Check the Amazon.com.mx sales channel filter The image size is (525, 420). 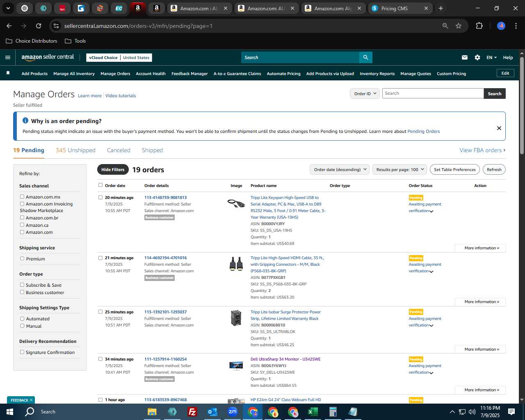[x=22, y=197]
